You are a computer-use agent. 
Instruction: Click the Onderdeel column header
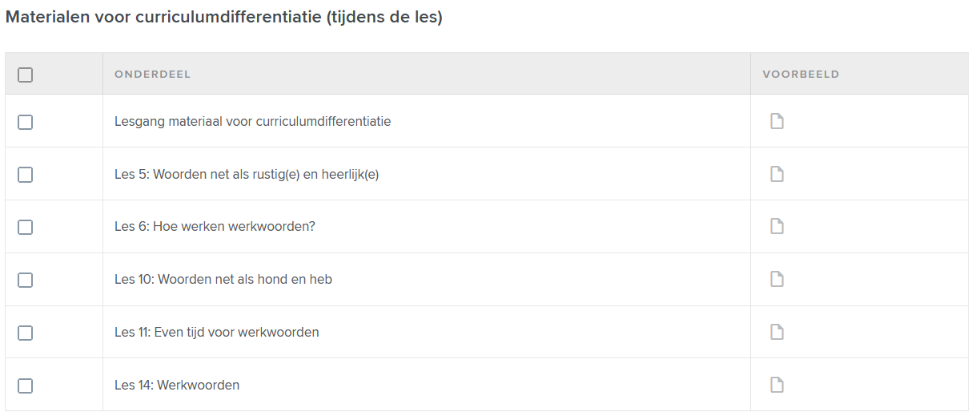[x=153, y=75]
